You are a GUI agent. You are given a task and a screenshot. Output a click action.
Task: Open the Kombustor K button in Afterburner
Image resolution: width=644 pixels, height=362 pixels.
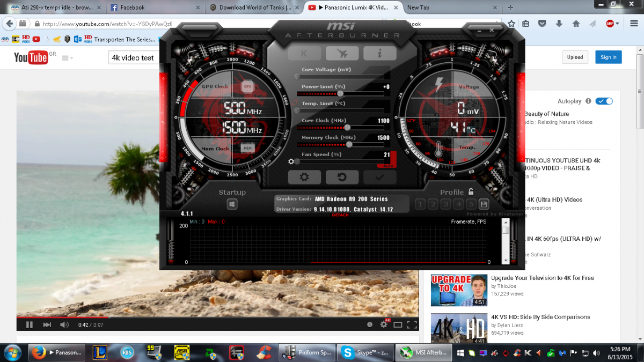pos(304,53)
